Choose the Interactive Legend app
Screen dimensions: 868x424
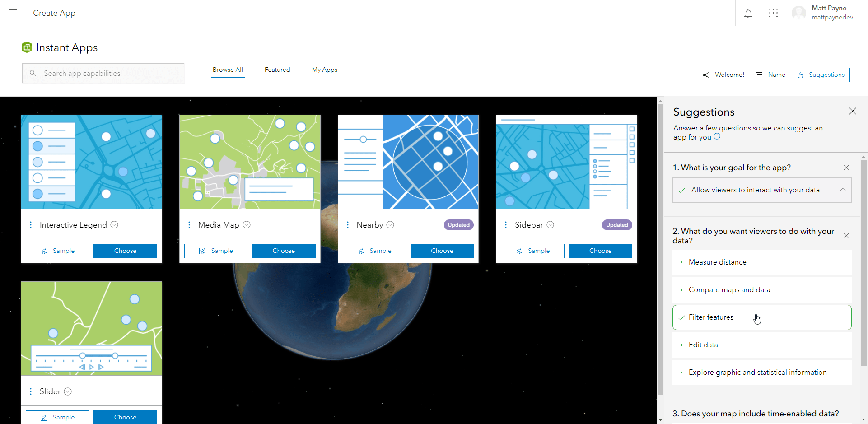point(125,251)
